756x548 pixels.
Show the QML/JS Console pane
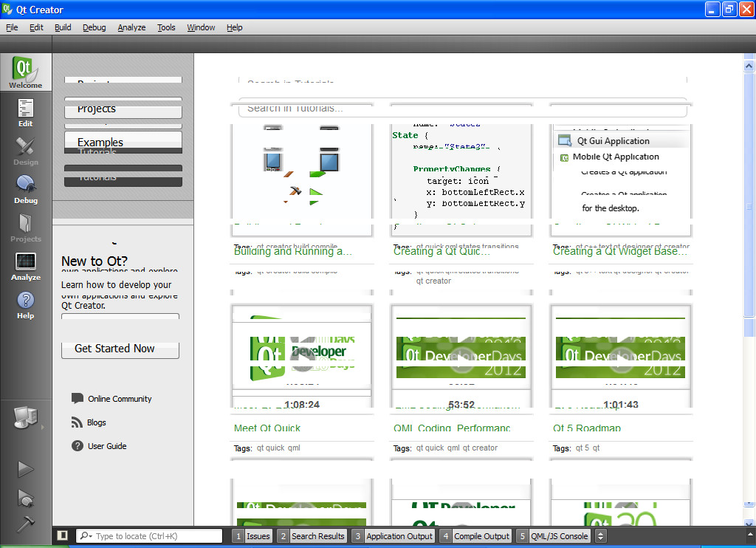[x=554, y=536]
